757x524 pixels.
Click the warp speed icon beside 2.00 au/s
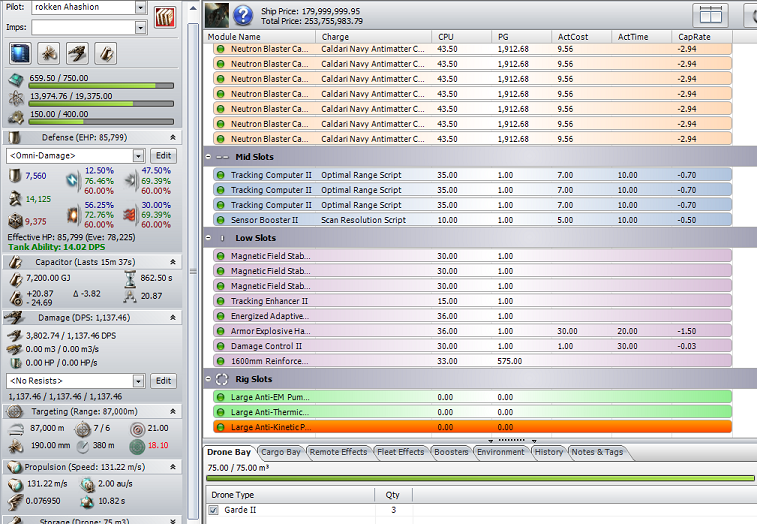click(x=87, y=484)
